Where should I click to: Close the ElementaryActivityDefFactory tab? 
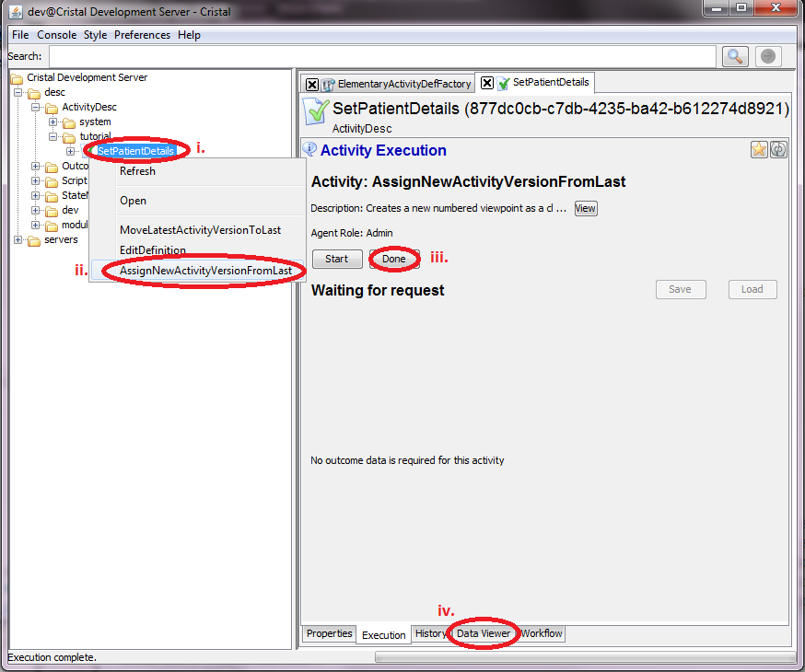[312, 84]
